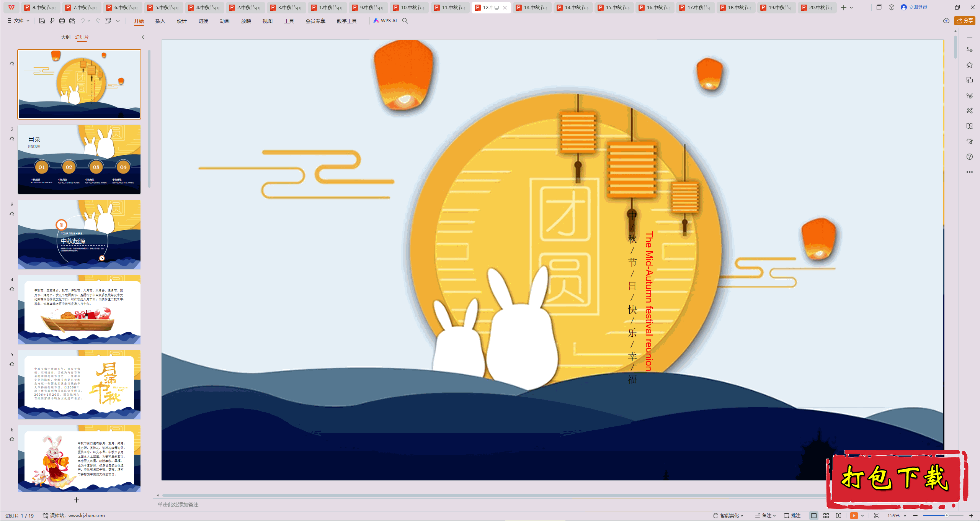Viewport: 980px width, 521px height.
Task: Switch to the 视图 ribbon tab
Action: click(x=267, y=21)
